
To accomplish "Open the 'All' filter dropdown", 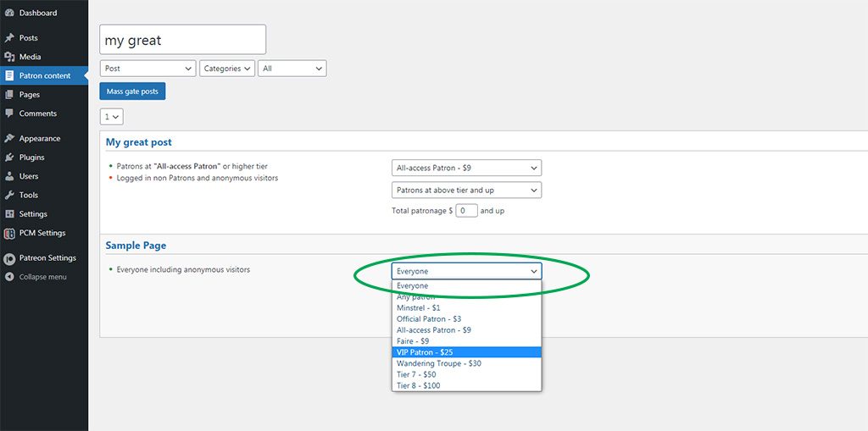I will pyautogui.click(x=292, y=69).
